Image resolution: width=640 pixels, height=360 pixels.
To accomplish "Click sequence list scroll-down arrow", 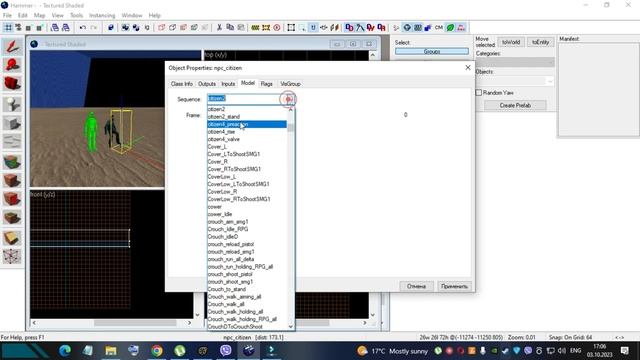I will point(291,326).
